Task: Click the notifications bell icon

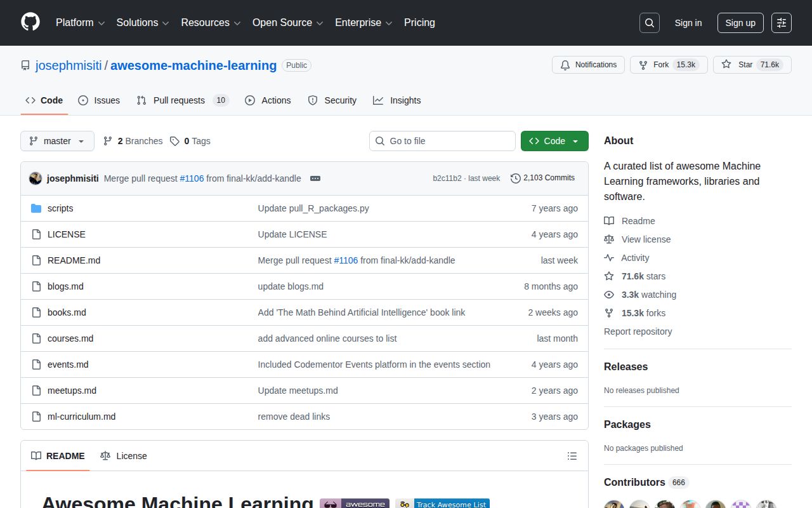Action: tap(565, 64)
